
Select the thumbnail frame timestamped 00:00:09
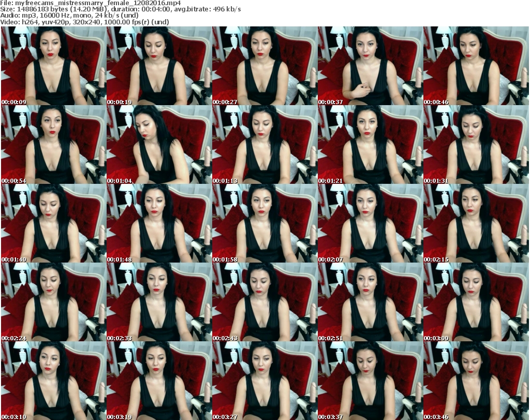53,66
